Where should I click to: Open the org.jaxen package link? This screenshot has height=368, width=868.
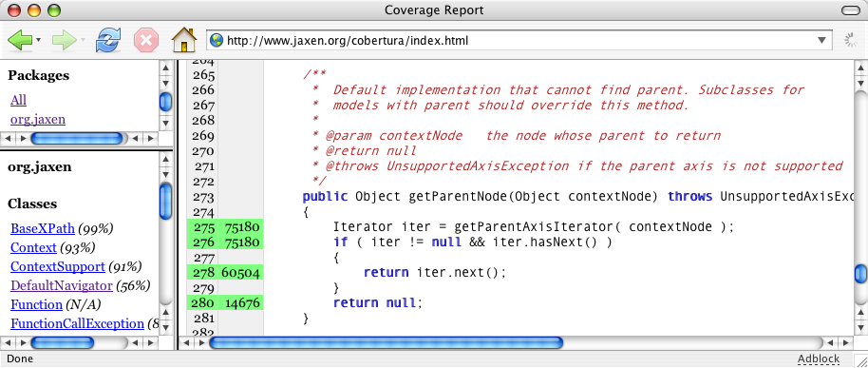[x=38, y=119]
